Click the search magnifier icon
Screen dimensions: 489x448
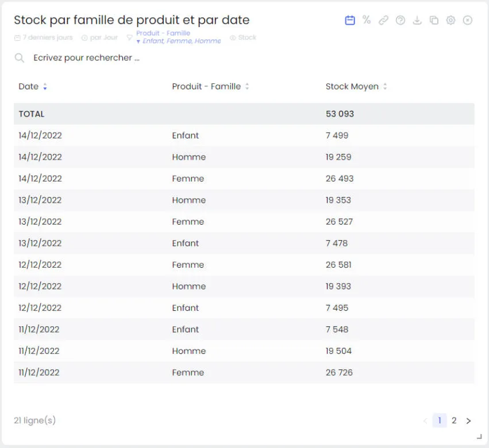pyautogui.click(x=20, y=57)
